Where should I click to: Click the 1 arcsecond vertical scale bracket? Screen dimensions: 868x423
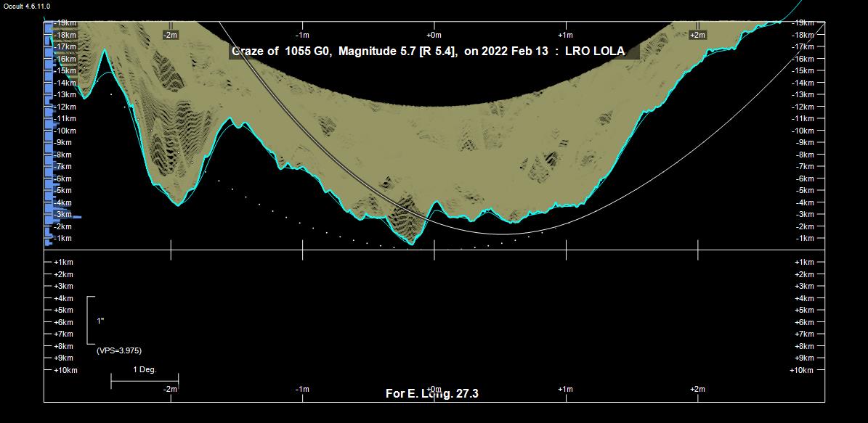click(90, 320)
